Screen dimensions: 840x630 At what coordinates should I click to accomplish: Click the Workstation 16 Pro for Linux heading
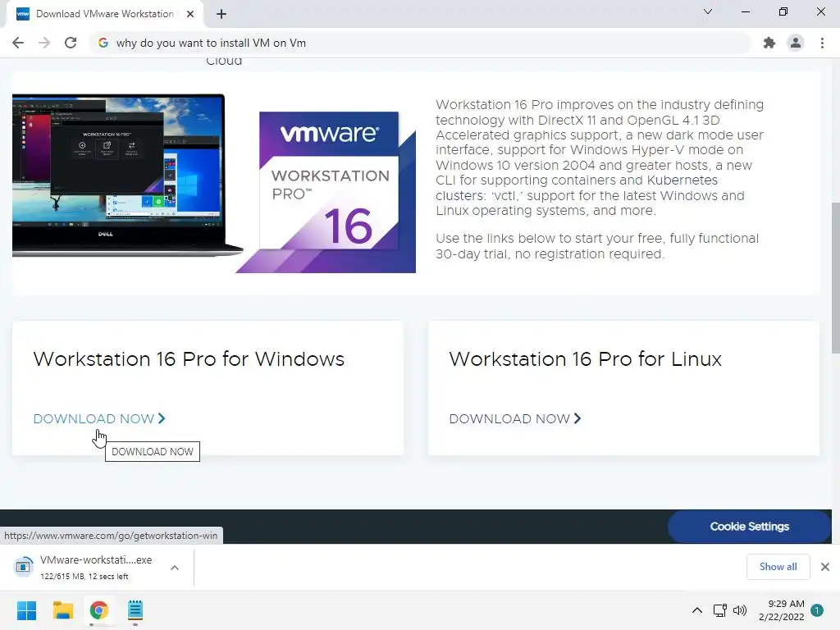click(585, 359)
